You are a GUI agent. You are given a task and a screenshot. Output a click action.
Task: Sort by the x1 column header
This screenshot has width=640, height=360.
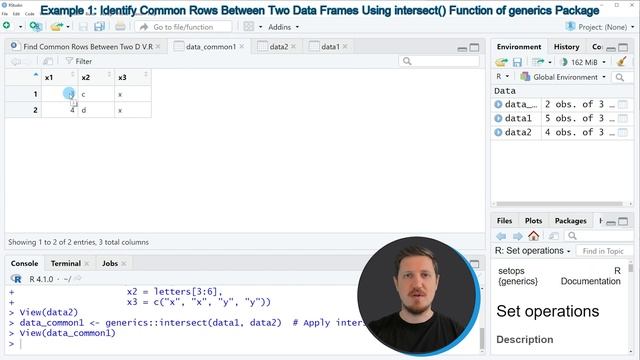(60, 77)
